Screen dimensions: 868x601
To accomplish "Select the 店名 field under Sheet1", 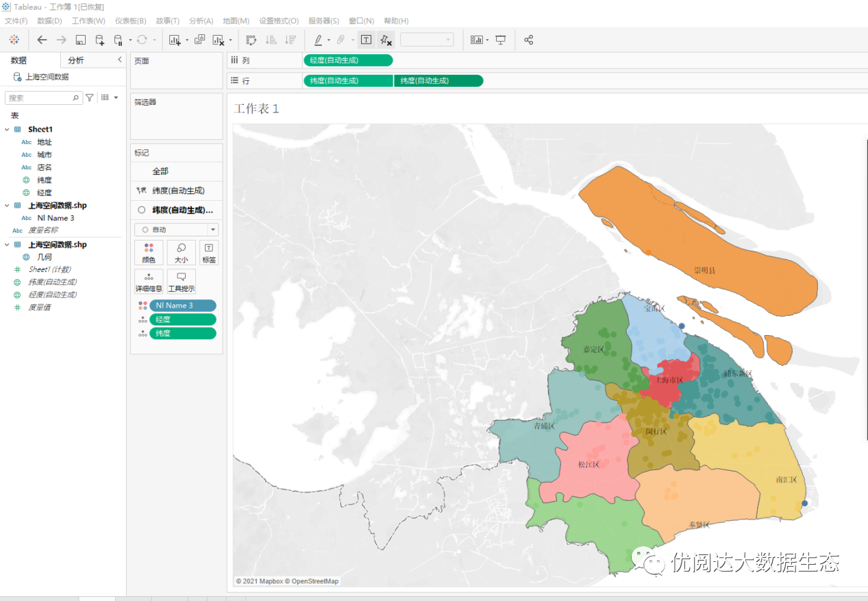I will click(45, 167).
